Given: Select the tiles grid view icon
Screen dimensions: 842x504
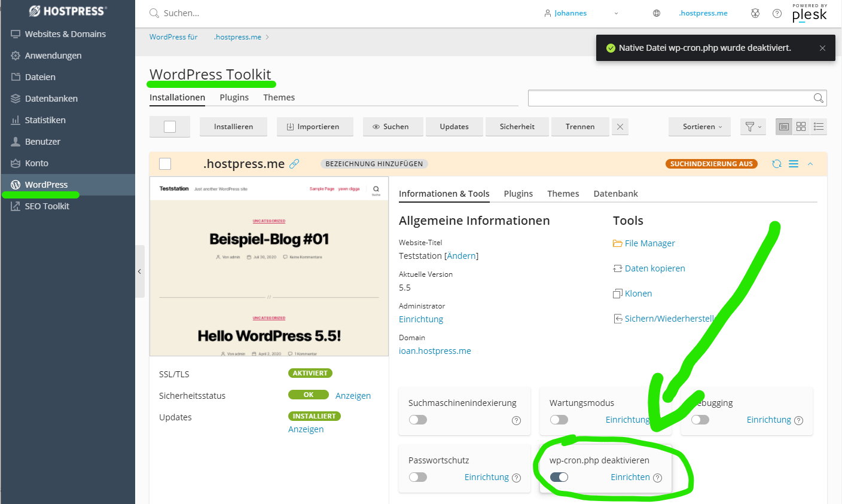Looking at the screenshot, I should (801, 127).
